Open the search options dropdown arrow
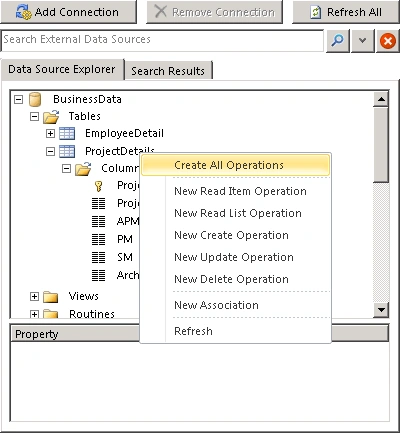400x433 pixels. point(363,41)
